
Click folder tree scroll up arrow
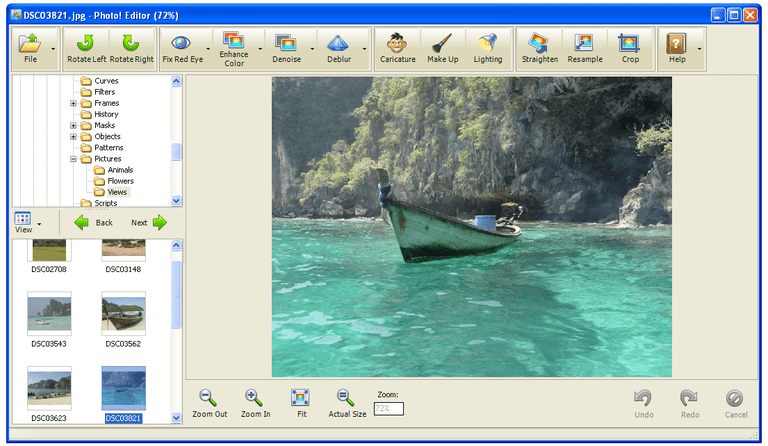[176, 81]
